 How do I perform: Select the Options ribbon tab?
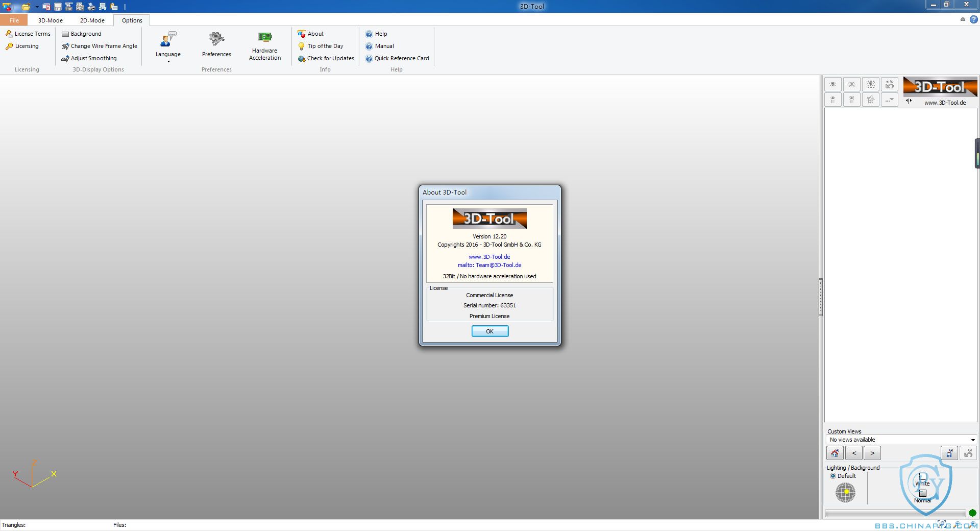click(132, 20)
